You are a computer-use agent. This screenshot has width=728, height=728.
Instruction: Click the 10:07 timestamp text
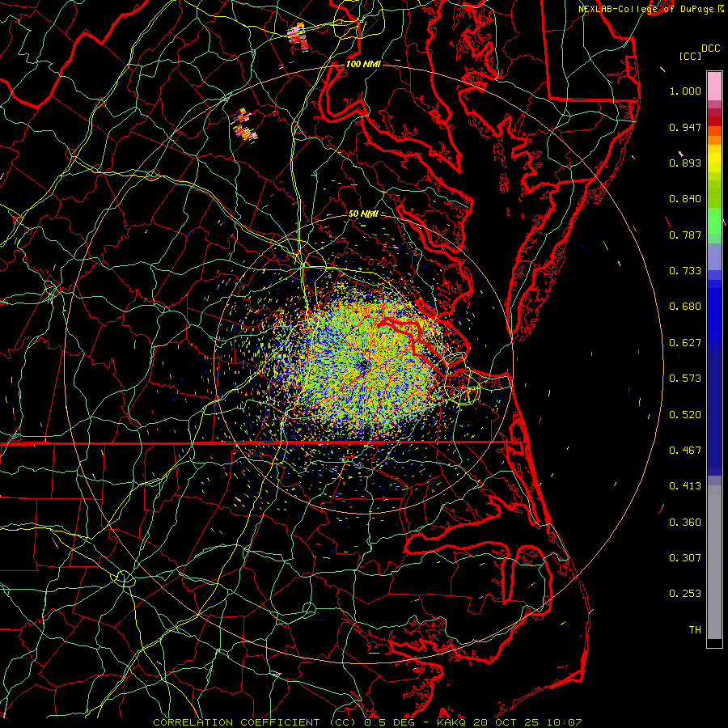564,722
